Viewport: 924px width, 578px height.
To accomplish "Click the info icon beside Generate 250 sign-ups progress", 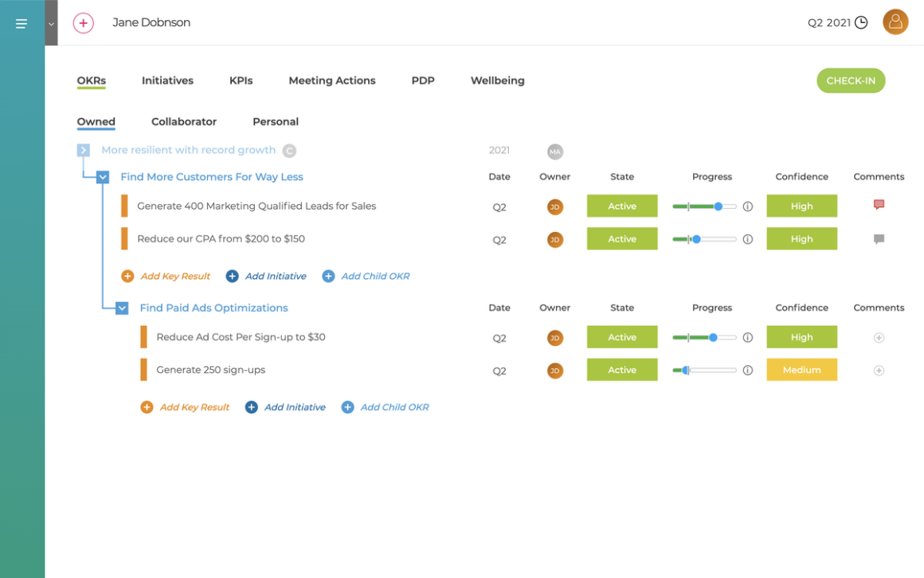I will pyautogui.click(x=747, y=370).
